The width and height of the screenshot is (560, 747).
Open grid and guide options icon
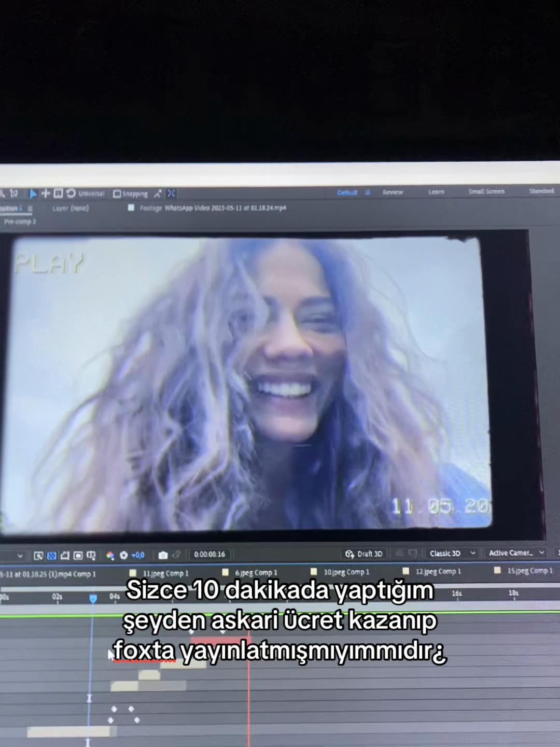91,556
